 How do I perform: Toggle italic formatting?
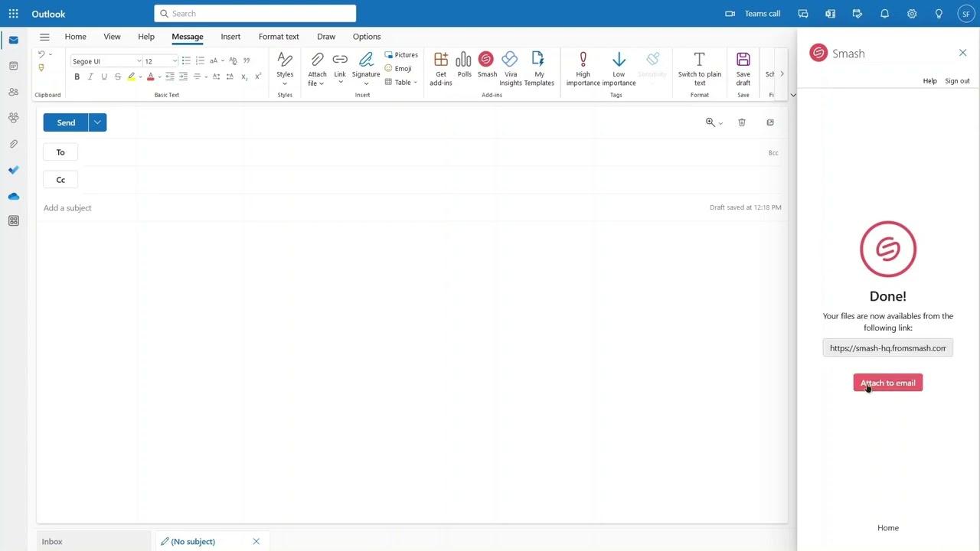coord(90,77)
